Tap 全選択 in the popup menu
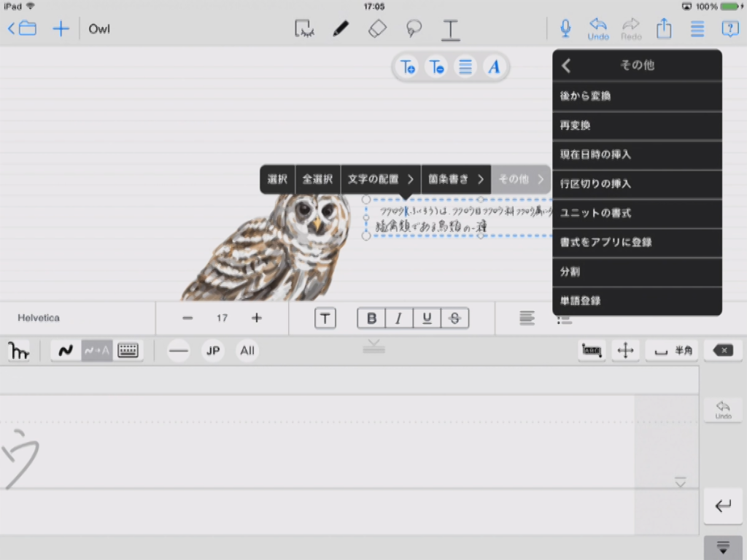The image size is (747, 560). coord(318,179)
